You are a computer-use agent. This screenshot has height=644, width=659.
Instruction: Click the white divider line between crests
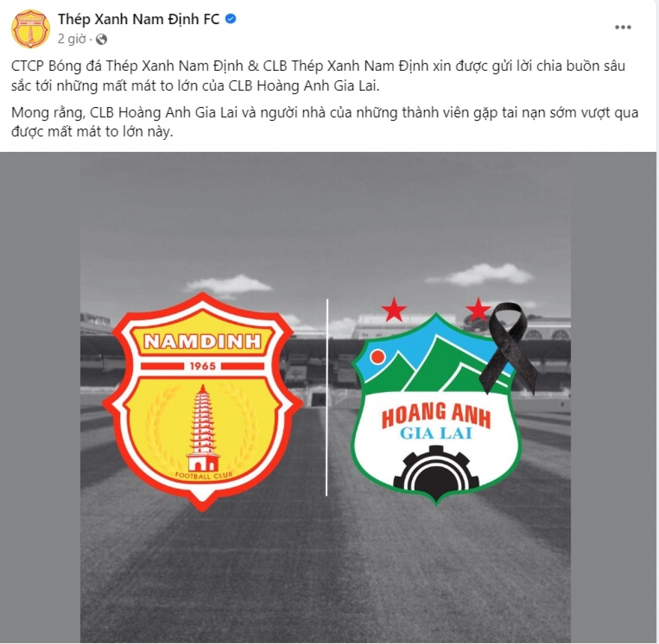click(x=327, y=397)
